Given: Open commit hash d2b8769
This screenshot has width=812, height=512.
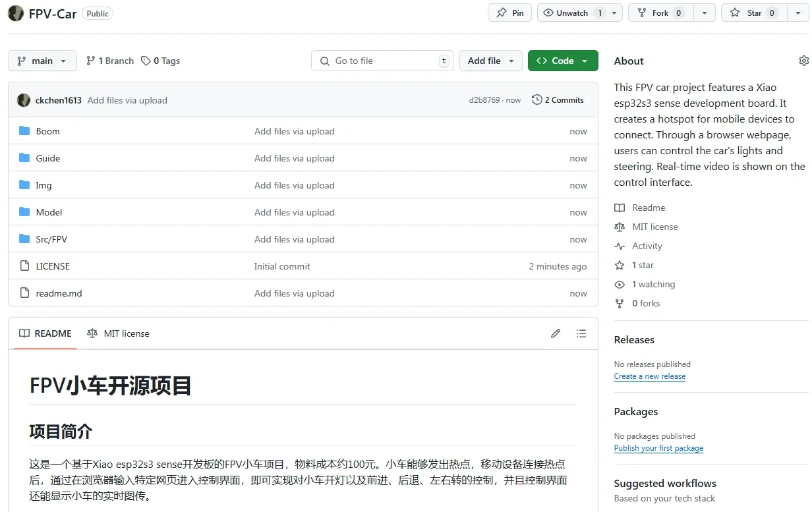Looking at the screenshot, I should click(484, 100).
